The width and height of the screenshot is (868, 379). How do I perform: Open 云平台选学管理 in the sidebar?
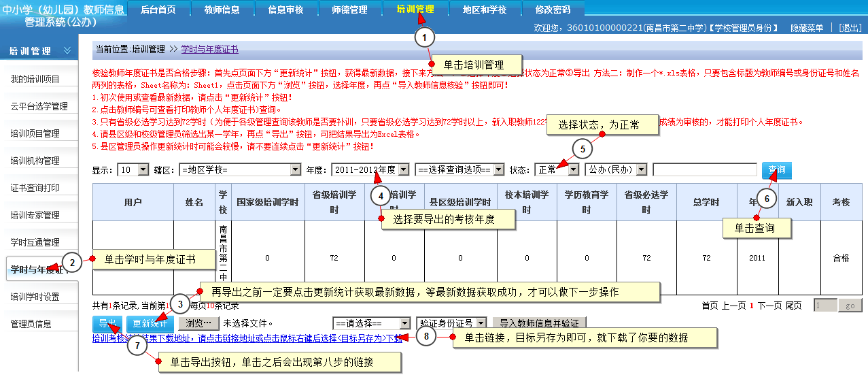pyautogui.click(x=39, y=106)
